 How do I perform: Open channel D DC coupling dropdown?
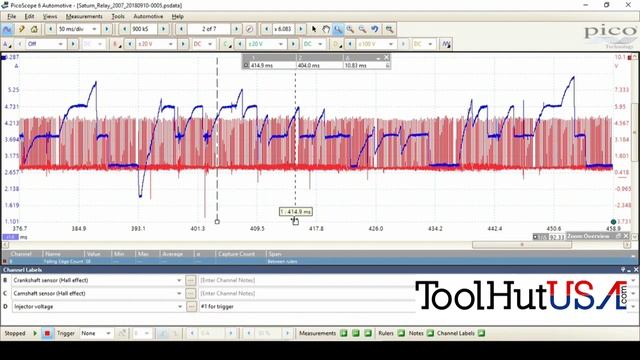[x=424, y=44]
